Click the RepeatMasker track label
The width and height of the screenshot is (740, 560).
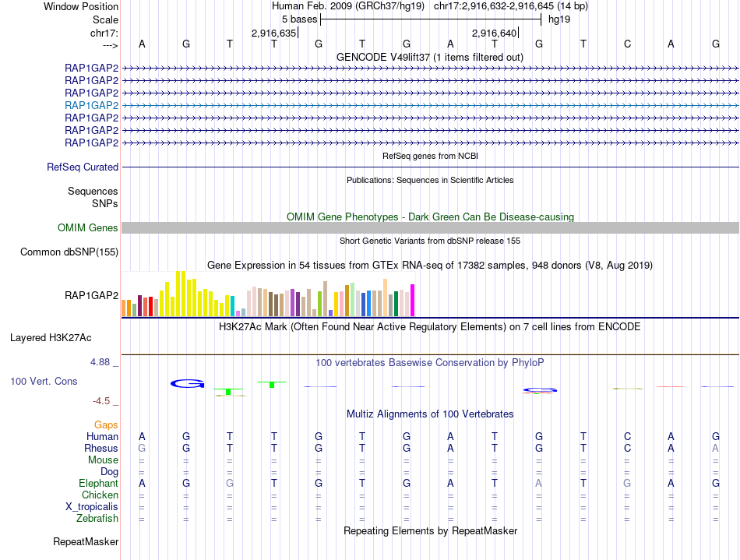86,541
